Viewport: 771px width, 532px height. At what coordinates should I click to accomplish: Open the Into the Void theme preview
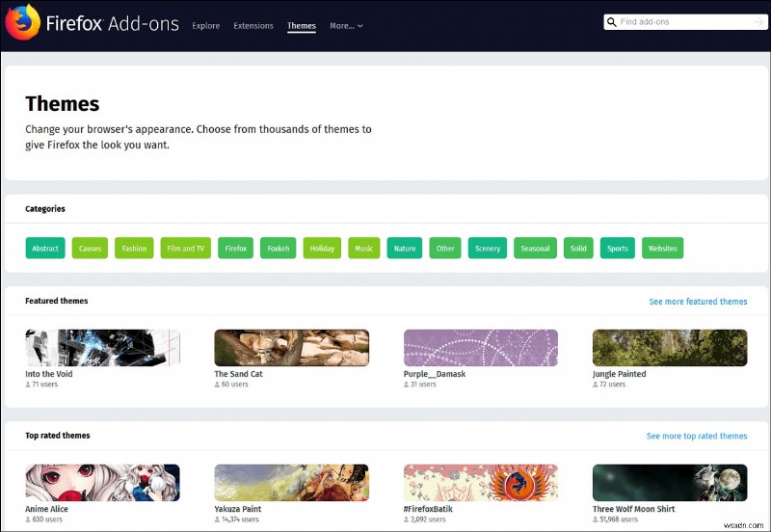click(103, 348)
